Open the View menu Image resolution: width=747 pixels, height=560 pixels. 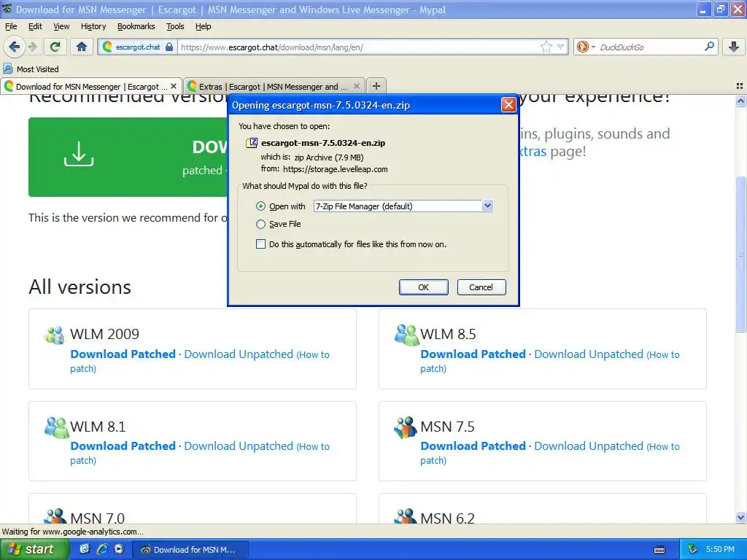tap(61, 26)
